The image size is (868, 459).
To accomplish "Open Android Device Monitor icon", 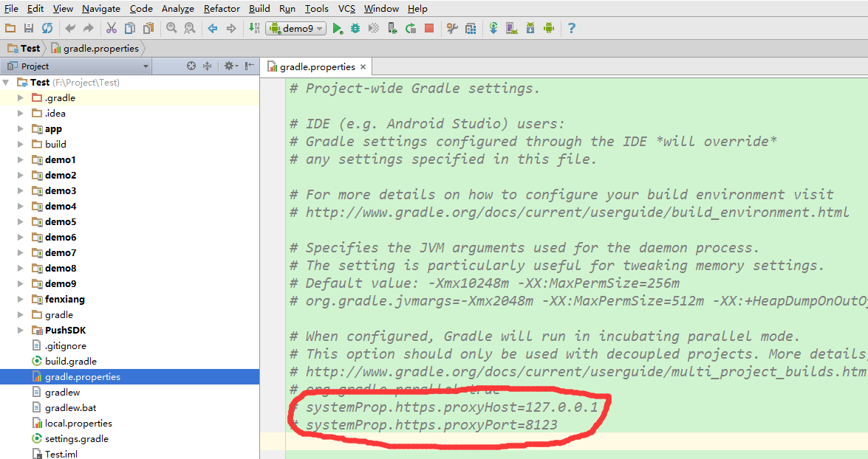I will tap(549, 28).
